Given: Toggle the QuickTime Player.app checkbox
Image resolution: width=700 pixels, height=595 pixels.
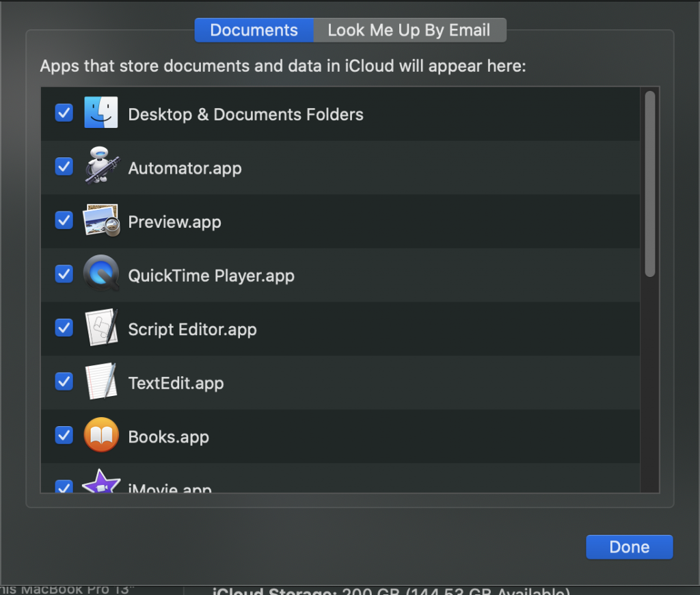Looking at the screenshot, I should [64, 274].
